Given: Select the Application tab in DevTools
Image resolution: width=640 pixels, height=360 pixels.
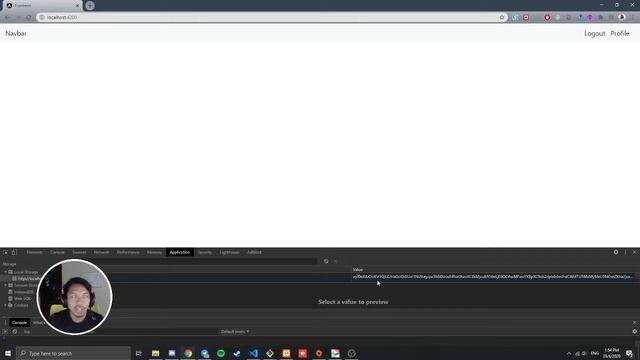Looking at the screenshot, I should 180,252.
